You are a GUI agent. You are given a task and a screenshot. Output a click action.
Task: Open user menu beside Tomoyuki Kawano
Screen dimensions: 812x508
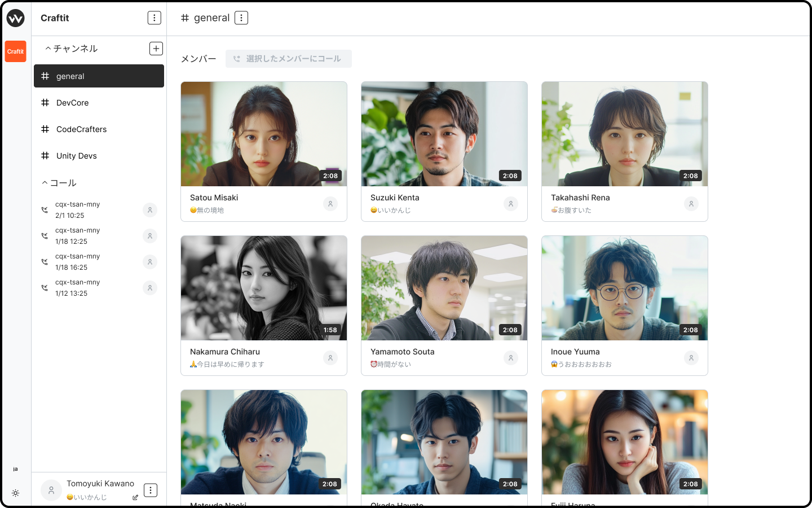click(x=151, y=490)
